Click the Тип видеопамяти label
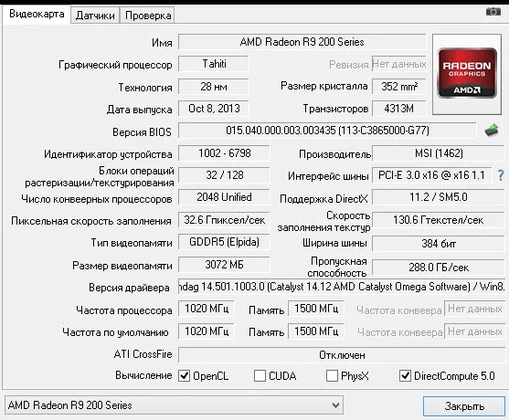Image resolution: width=509 pixels, height=420 pixels. click(132, 243)
